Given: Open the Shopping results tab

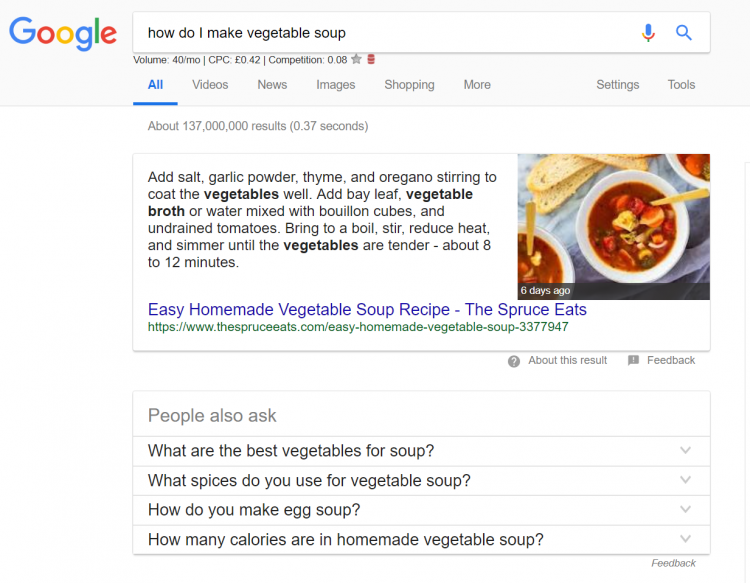Looking at the screenshot, I should tap(409, 85).
